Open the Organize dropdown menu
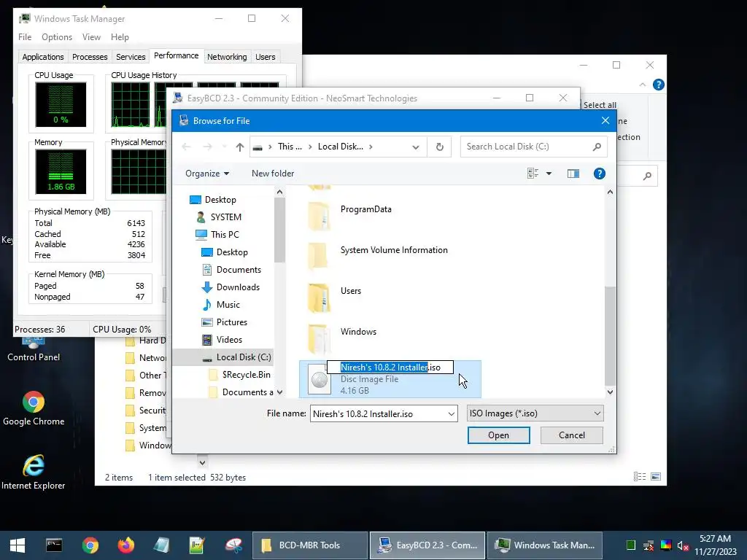Screen dimensions: 747x560 click(x=207, y=174)
